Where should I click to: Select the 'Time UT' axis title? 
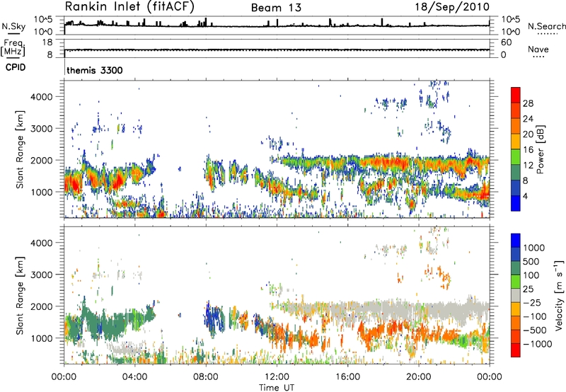[x=277, y=387]
